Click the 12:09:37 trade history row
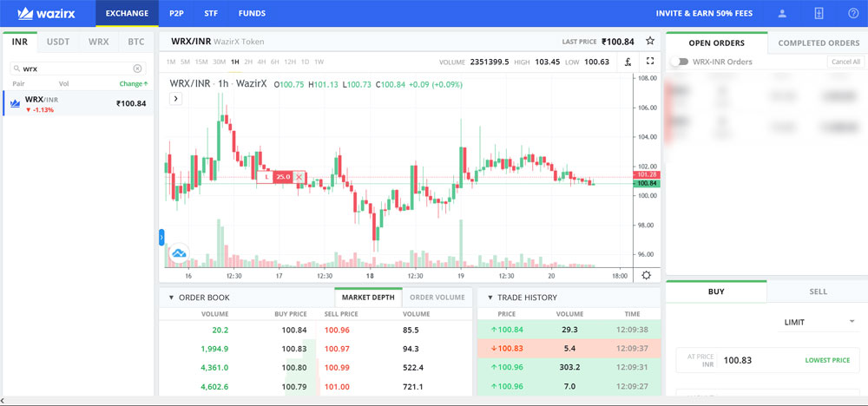868x406 pixels. [569, 349]
